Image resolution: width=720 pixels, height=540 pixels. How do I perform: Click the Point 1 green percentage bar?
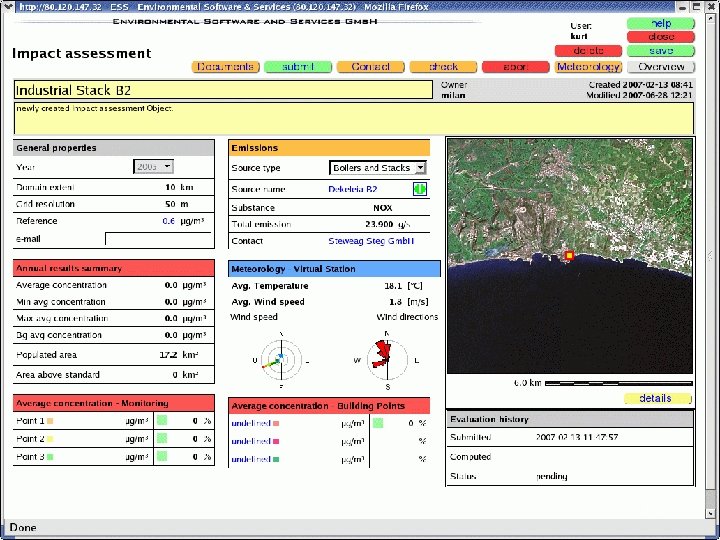click(162, 420)
